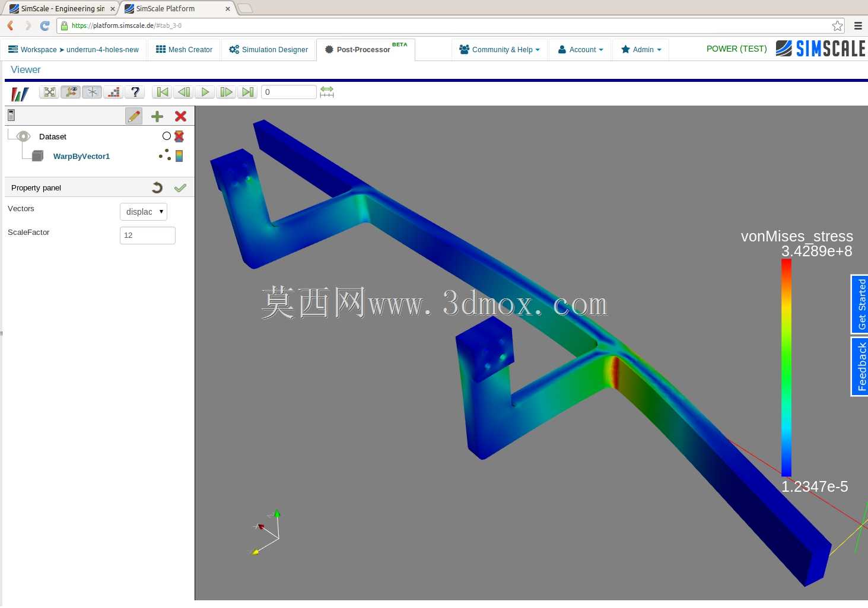This screenshot has height=608, width=868.
Task: Reload the page
Action: pyautogui.click(x=44, y=26)
